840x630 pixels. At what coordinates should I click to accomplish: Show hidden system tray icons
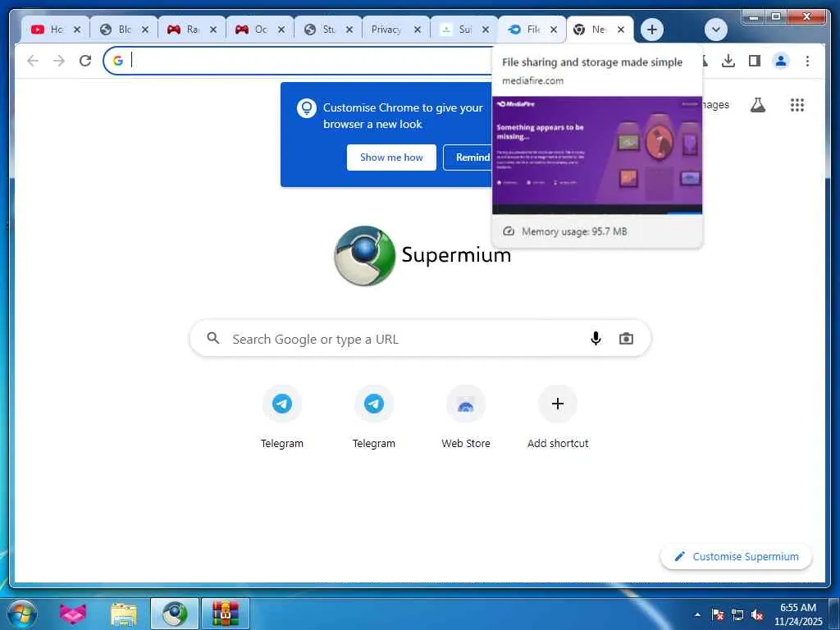click(697, 614)
